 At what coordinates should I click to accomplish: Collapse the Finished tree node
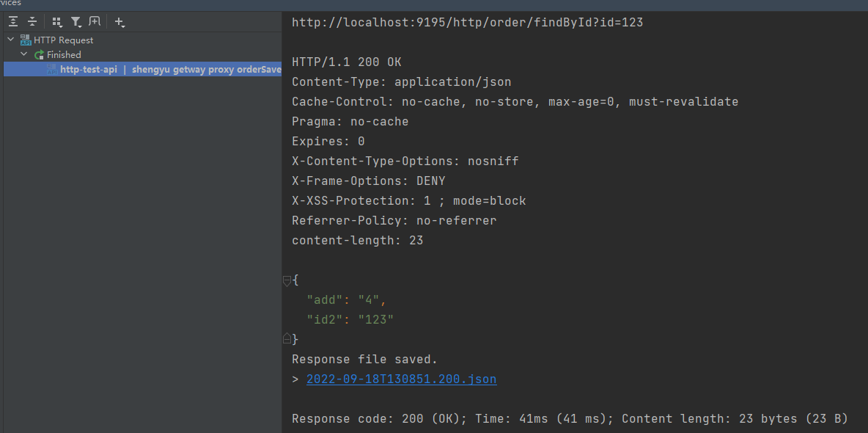(x=24, y=54)
